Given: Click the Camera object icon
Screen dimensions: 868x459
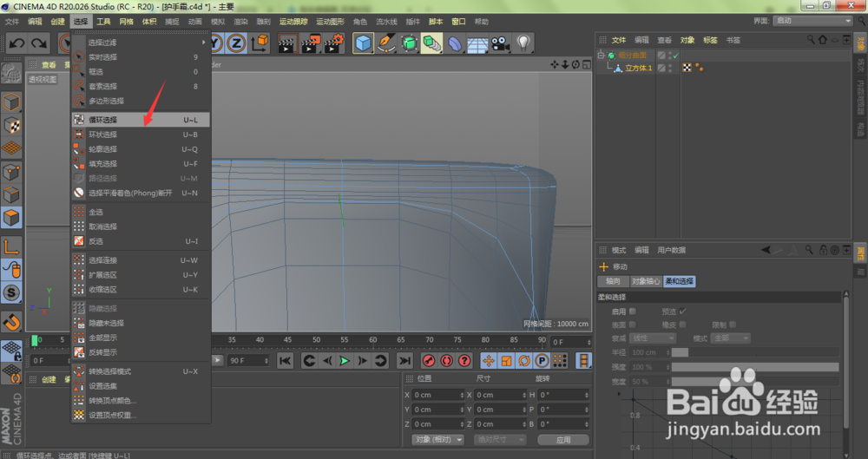Looking at the screenshot, I should click(x=499, y=43).
